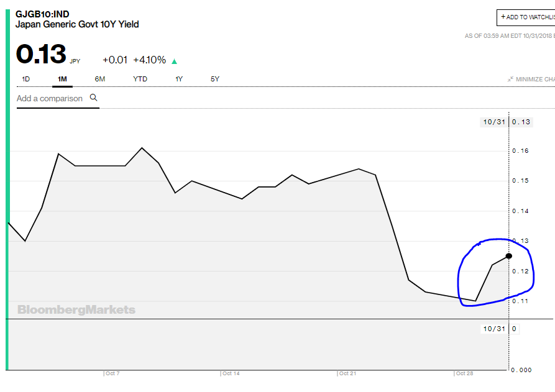Viewport: 555px width, 392px height.
Task: Click the upper 10/31 date flag on chart
Action: coord(494,122)
